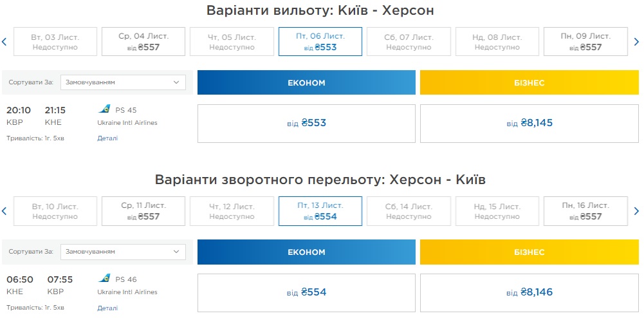Select departure date Пн, 09 Лист.

pos(585,42)
